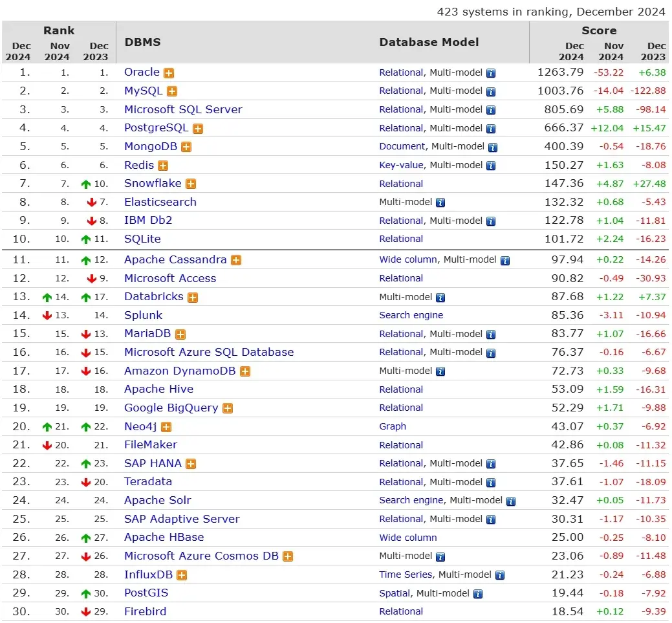672x623 pixels.
Task: Click the plus icon beside Databricks
Action: click(x=193, y=298)
